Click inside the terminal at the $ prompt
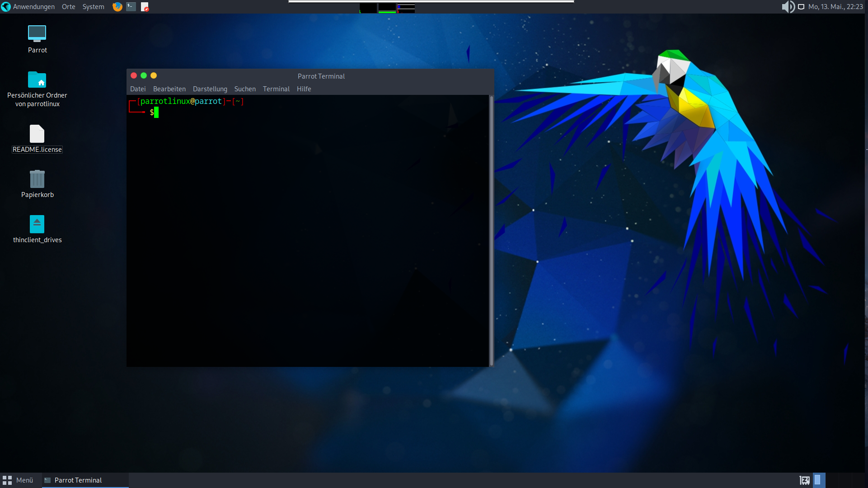Image resolution: width=868 pixels, height=488 pixels. [156, 113]
